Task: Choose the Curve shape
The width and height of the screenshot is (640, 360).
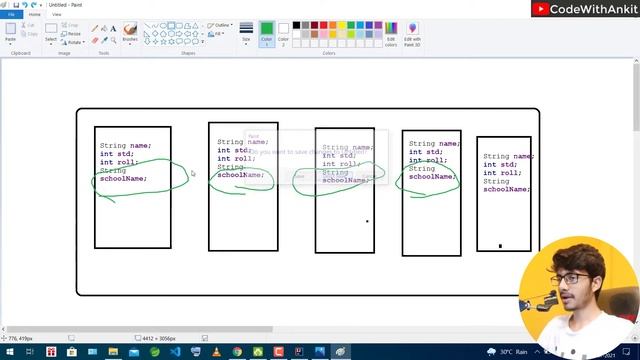Action: pos(155,26)
